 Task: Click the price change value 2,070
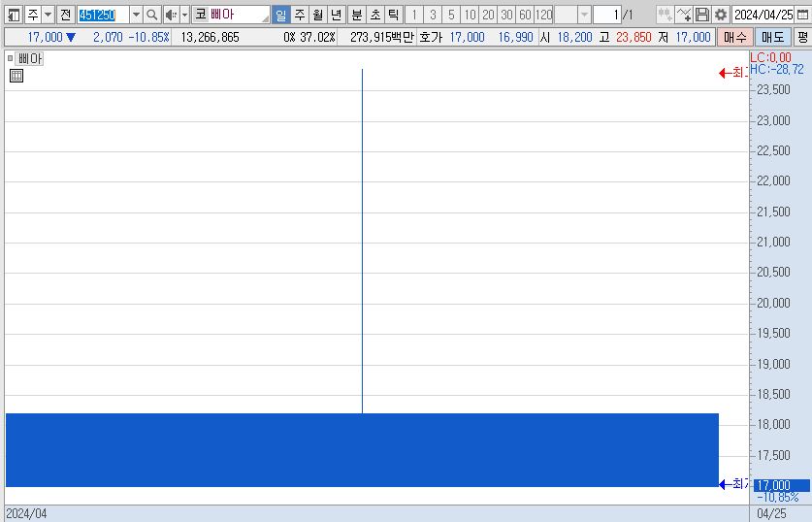coord(108,37)
